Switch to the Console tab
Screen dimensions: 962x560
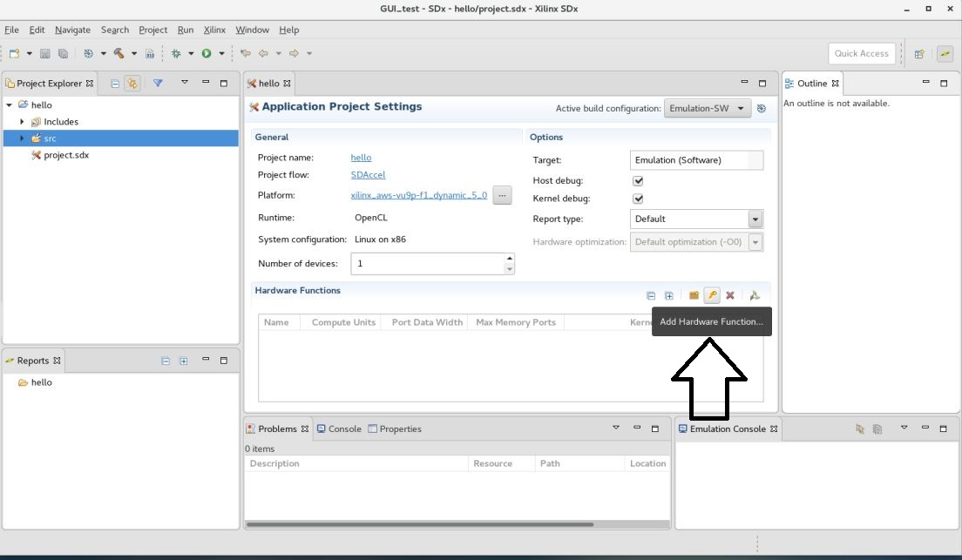pyautogui.click(x=339, y=428)
